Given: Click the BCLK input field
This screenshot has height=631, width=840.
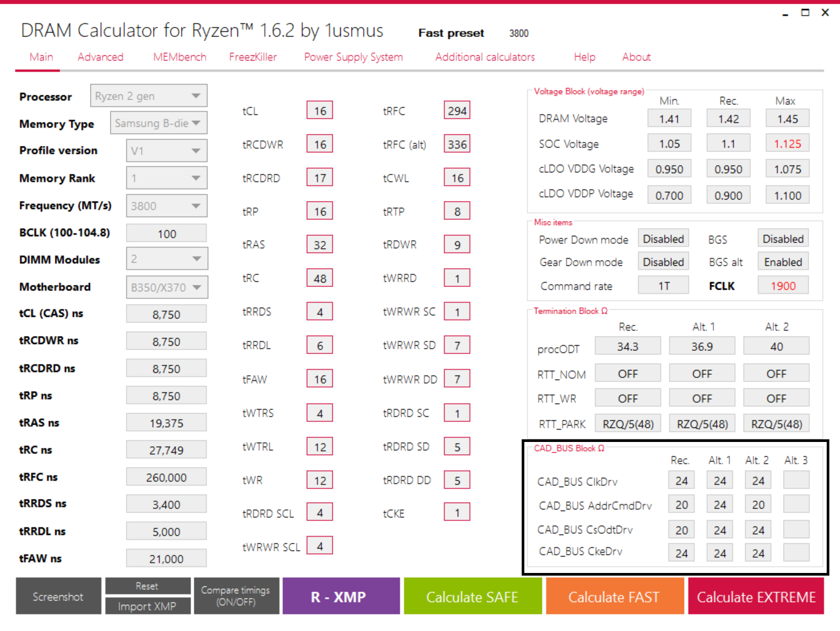Looking at the screenshot, I should pos(167,234).
